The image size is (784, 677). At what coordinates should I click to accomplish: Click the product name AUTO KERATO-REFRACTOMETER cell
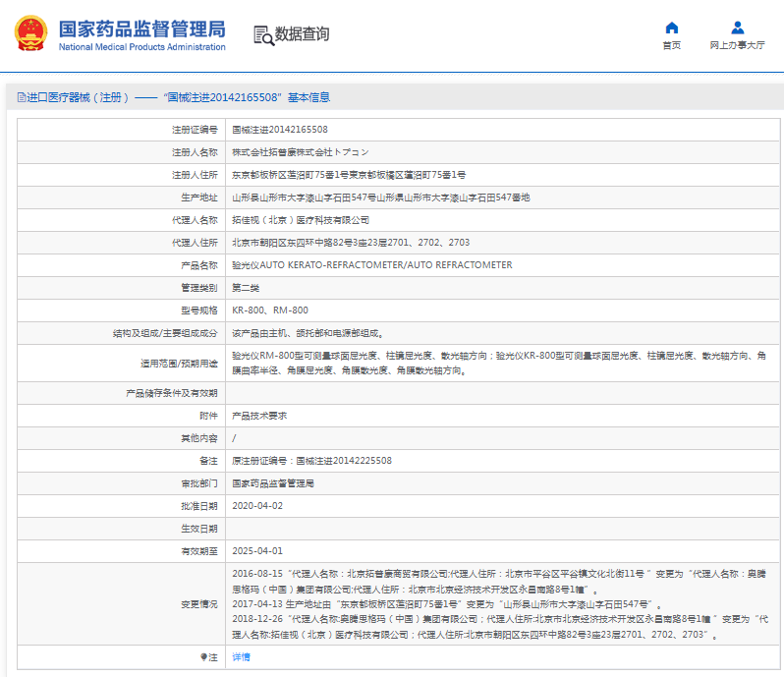[x=371, y=265]
